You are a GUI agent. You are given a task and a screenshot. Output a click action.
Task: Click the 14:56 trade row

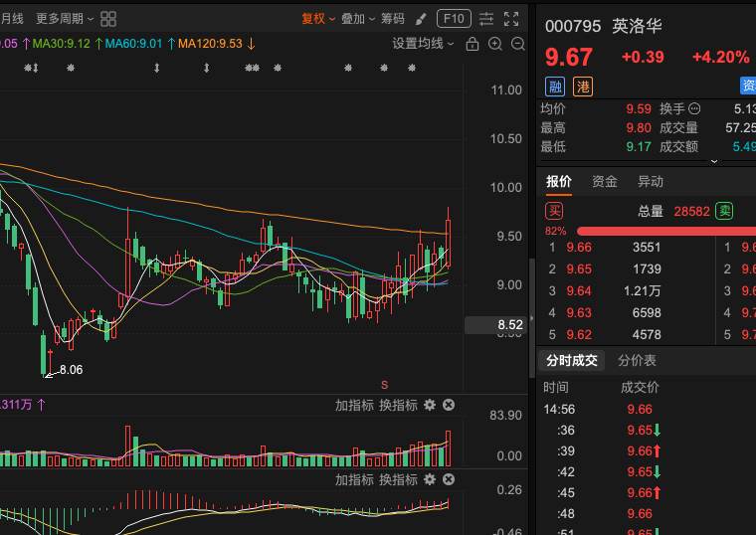click(x=646, y=409)
